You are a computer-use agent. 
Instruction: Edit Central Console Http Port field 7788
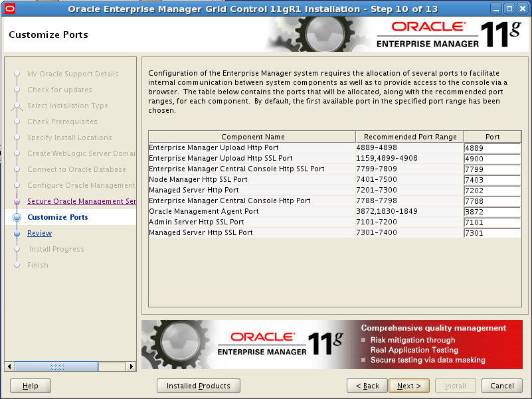click(492, 201)
